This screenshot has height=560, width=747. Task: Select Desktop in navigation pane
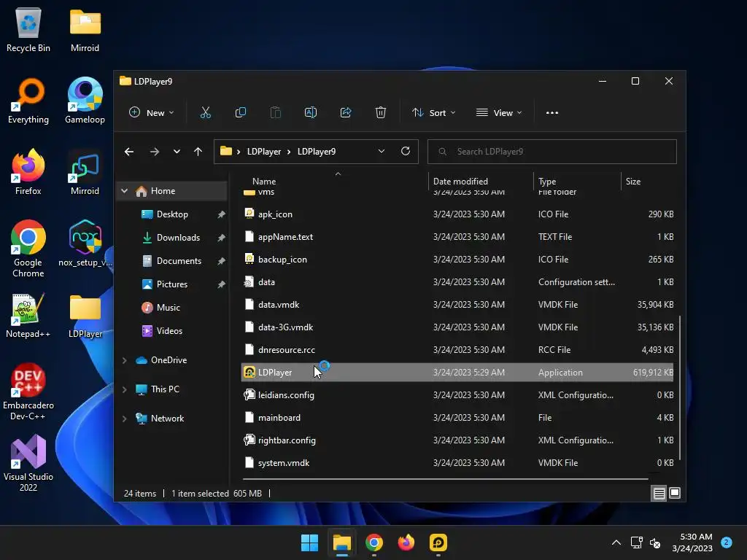click(x=172, y=214)
